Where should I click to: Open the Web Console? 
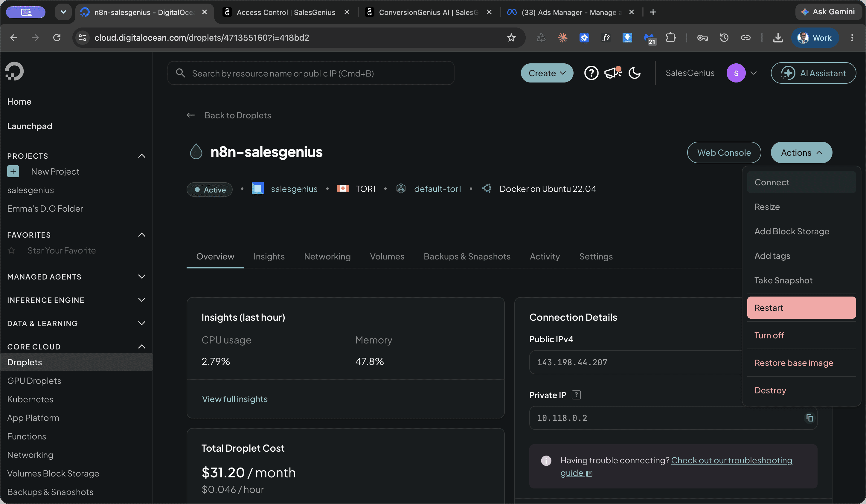[724, 152]
